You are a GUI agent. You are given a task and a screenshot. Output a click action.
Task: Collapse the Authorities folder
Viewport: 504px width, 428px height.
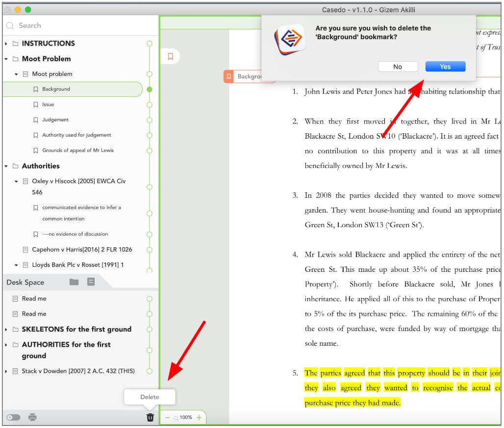[6, 166]
